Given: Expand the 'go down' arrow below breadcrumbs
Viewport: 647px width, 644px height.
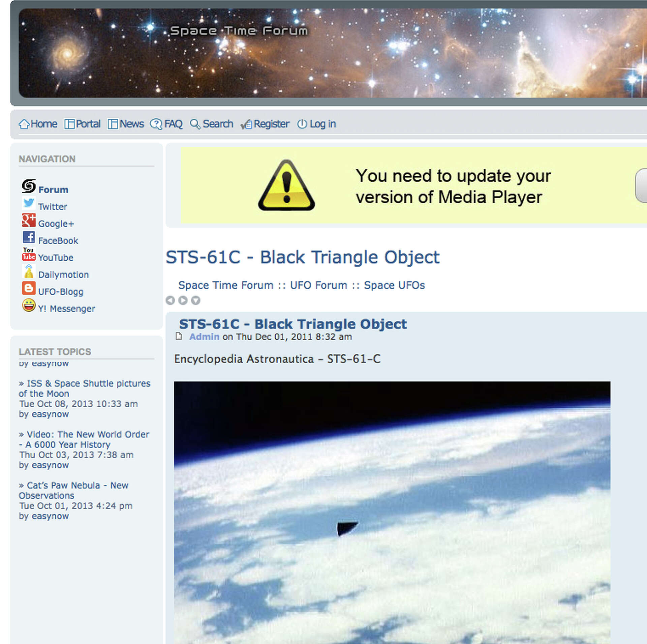Looking at the screenshot, I should click(196, 300).
